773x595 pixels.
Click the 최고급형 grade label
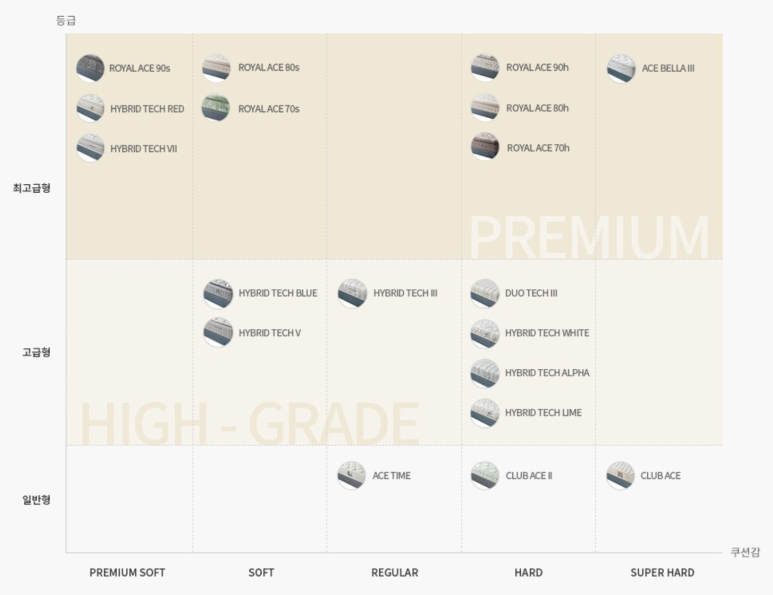click(32, 188)
